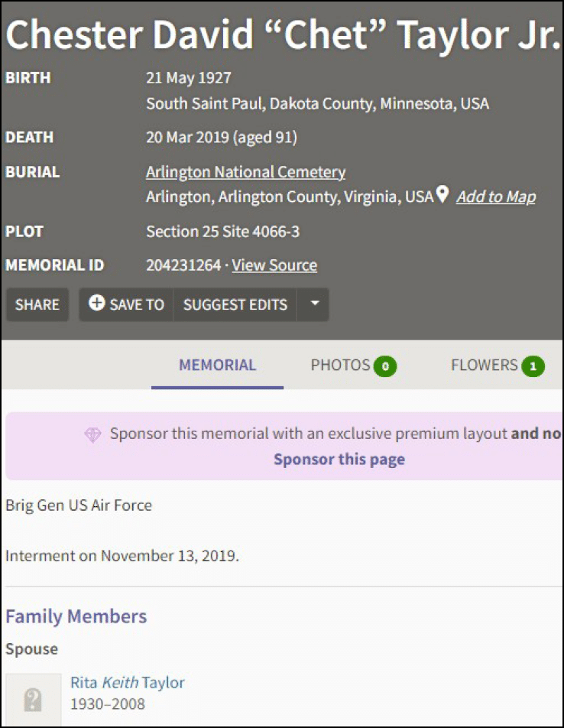
Task: Click the Add to Map link
Action: click(x=496, y=197)
